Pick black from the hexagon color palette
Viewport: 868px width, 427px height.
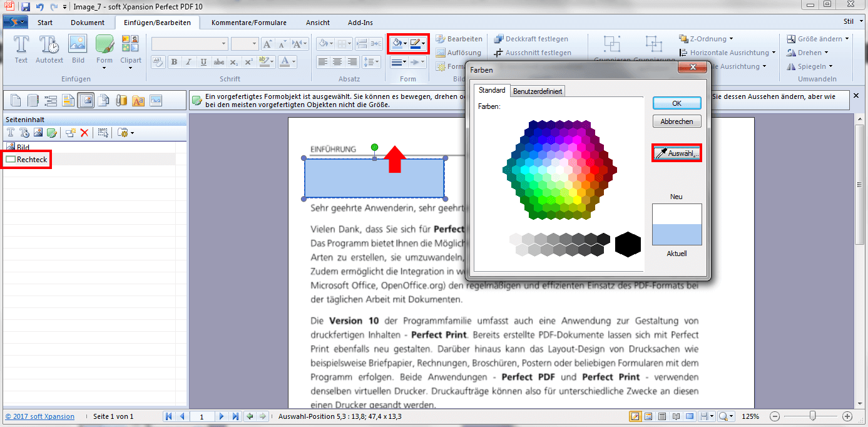pyautogui.click(x=628, y=244)
